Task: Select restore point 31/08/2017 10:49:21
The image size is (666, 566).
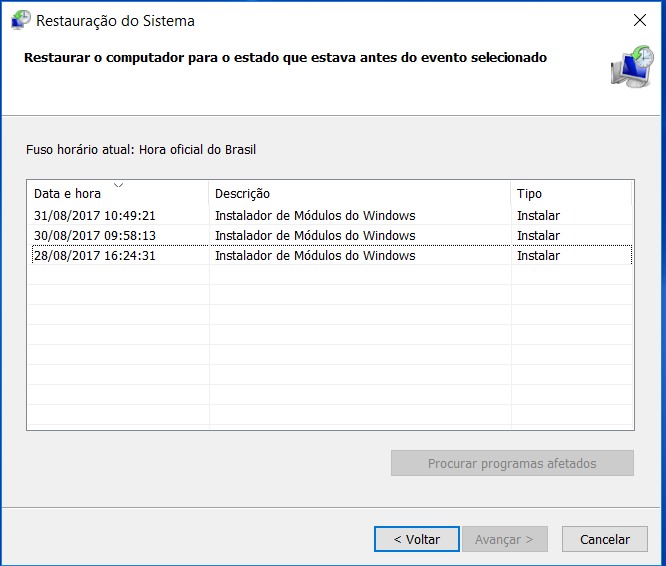Action: [x=330, y=216]
